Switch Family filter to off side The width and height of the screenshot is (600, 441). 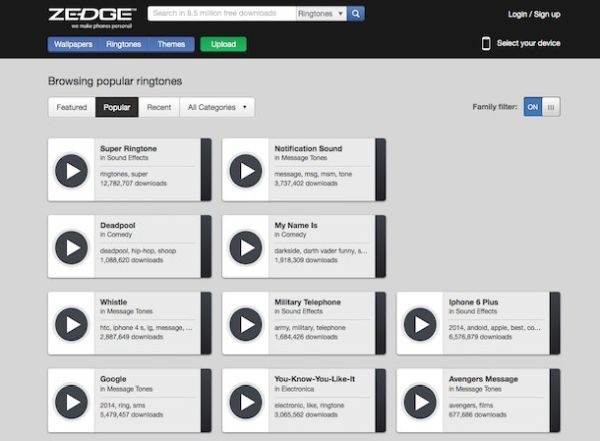click(551, 107)
